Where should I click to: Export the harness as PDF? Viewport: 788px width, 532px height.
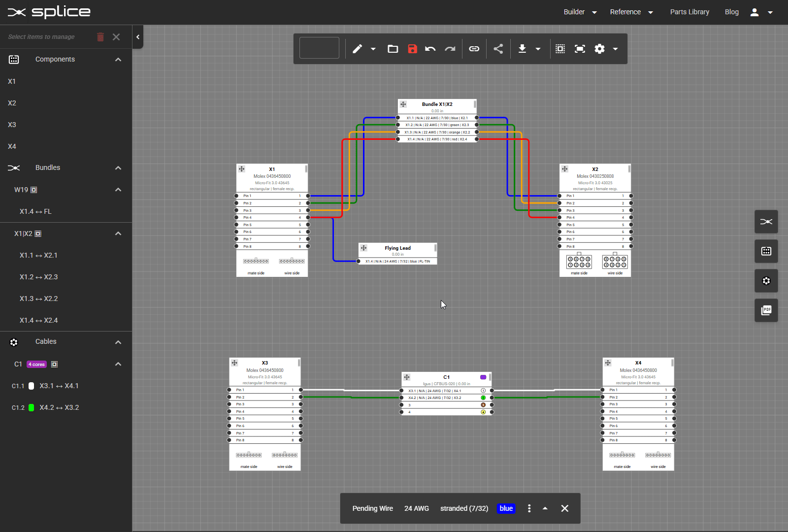tap(766, 310)
